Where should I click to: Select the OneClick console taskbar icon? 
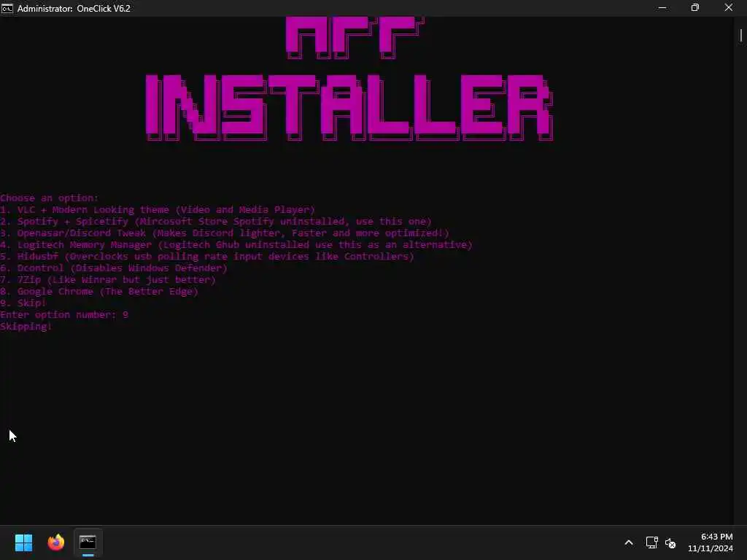(x=88, y=542)
